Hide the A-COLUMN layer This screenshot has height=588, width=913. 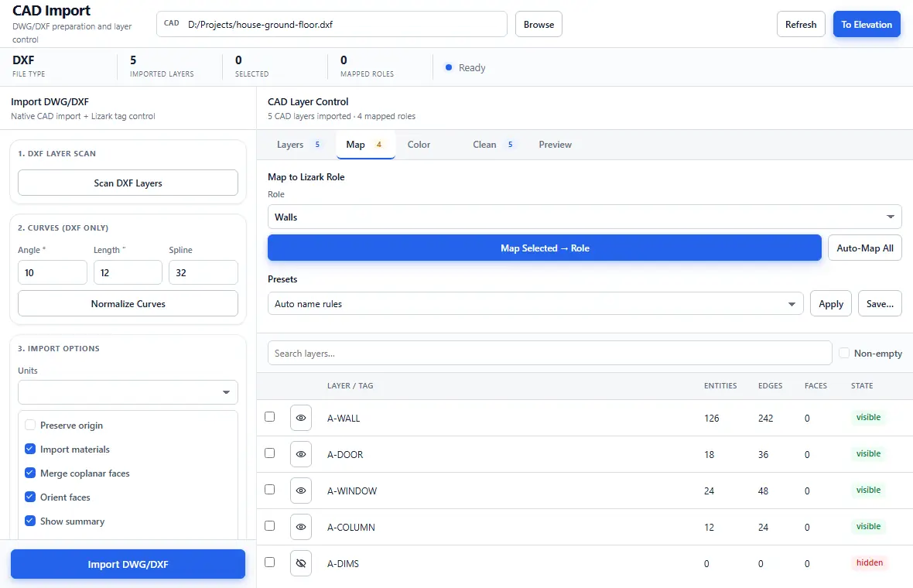300,527
